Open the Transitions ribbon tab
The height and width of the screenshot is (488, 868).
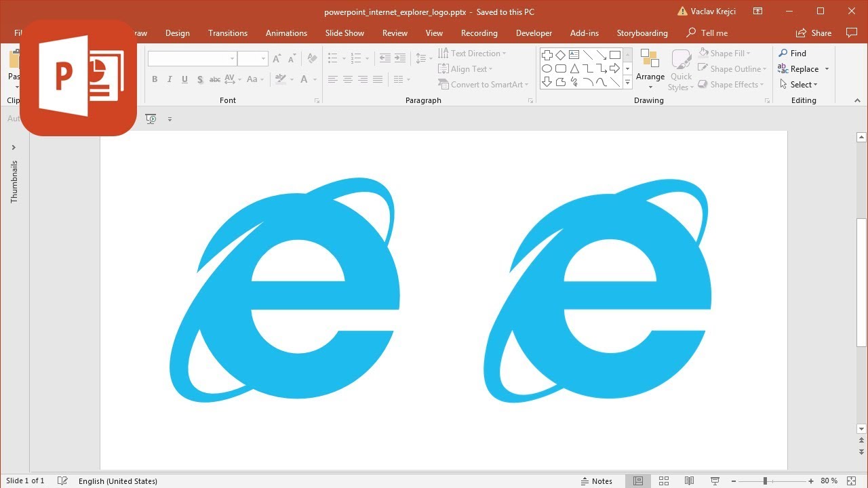click(x=228, y=33)
